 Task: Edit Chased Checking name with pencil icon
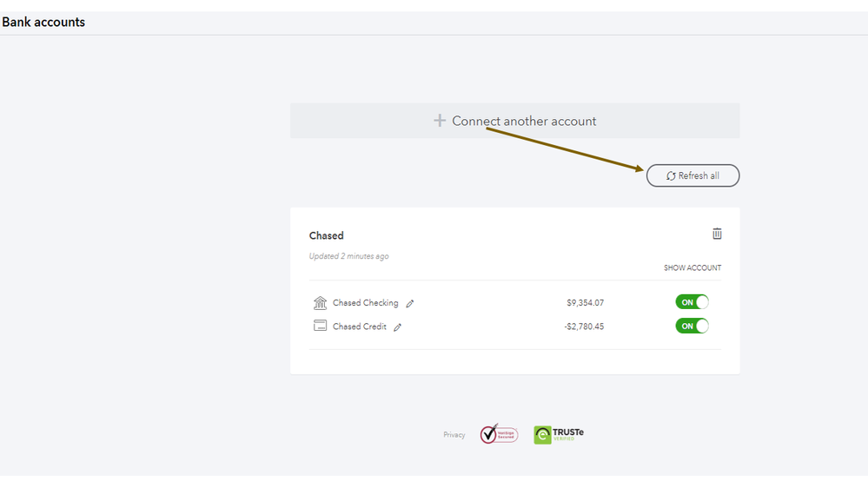[x=410, y=304]
